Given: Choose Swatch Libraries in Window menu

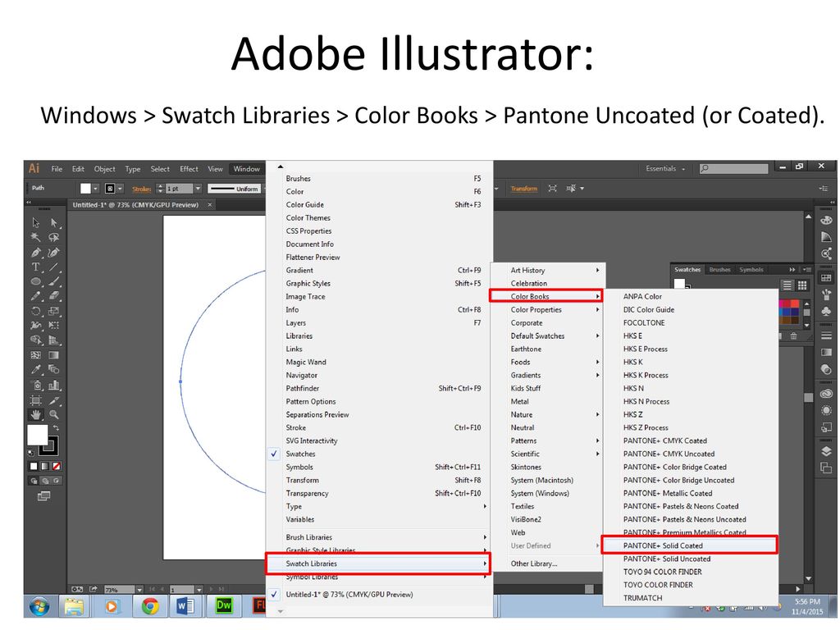Looking at the screenshot, I should point(380,564).
